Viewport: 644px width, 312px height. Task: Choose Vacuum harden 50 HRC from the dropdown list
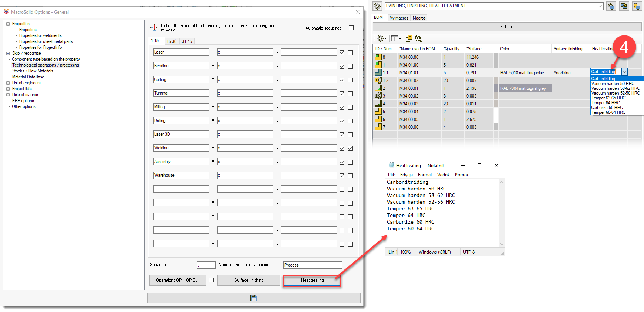(x=613, y=84)
